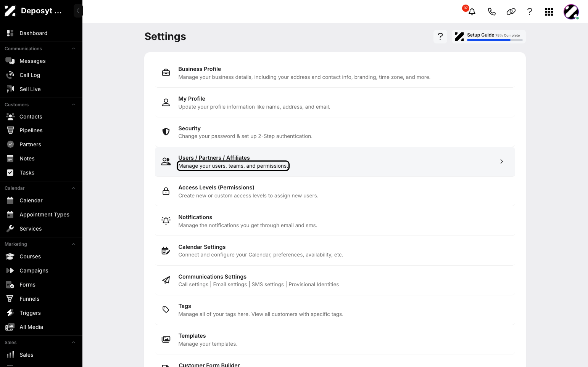
Task: Open SMS settings link
Action: point(268,284)
